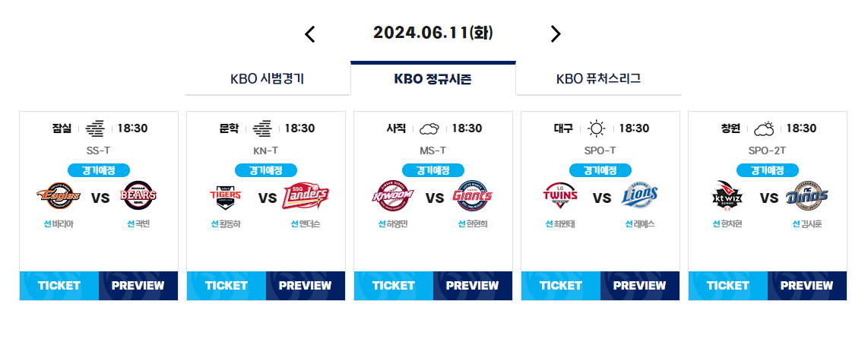This screenshot has height=339, width=868.
Task: Select the KIA Tigers logo
Action: [x=225, y=195]
